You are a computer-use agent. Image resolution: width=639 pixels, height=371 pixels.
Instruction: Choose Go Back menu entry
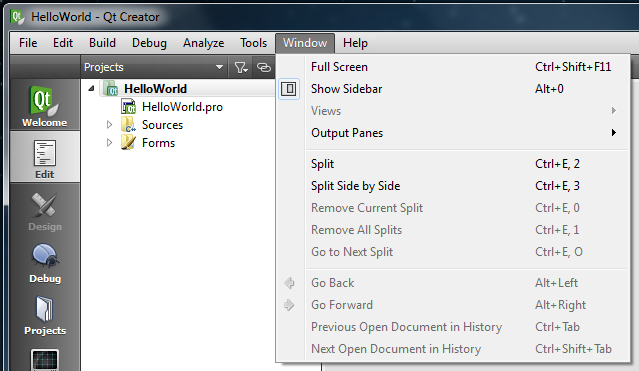point(453,283)
